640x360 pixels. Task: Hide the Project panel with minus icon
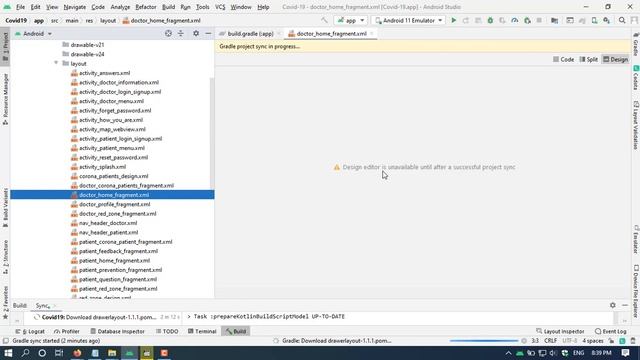[208, 33]
